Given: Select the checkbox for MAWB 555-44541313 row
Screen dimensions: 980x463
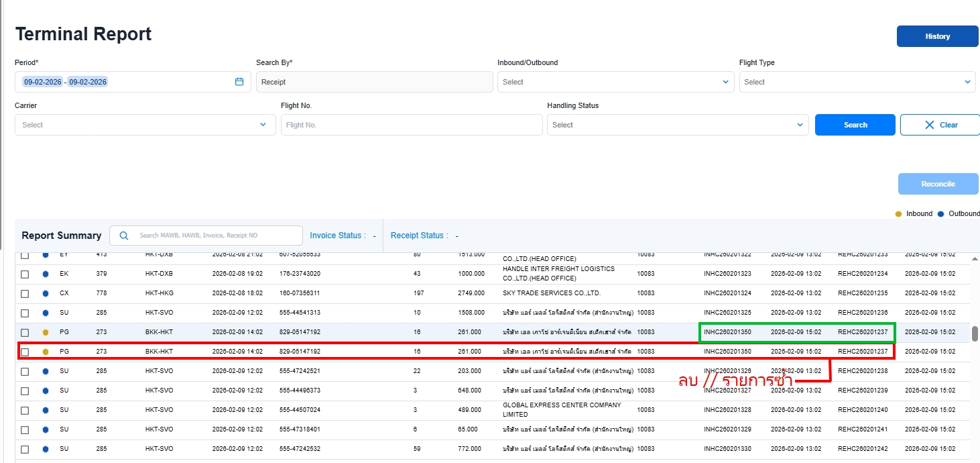Looking at the screenshot, I should pyautogui.click(x=25, y=313).
